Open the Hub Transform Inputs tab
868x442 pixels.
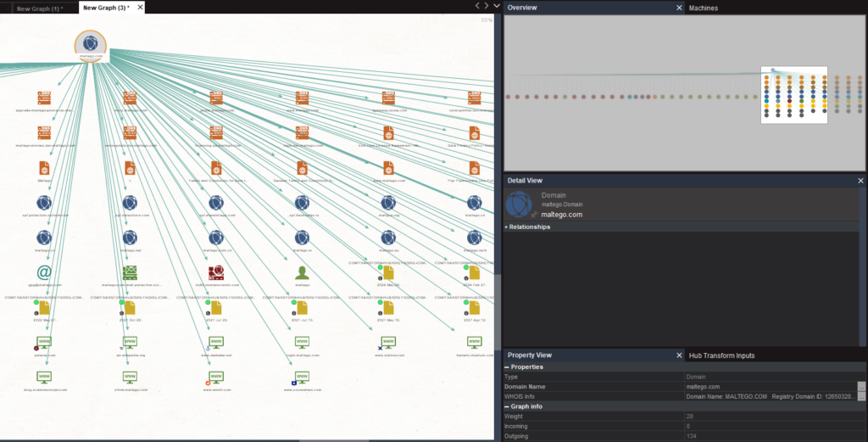point(721,355)
